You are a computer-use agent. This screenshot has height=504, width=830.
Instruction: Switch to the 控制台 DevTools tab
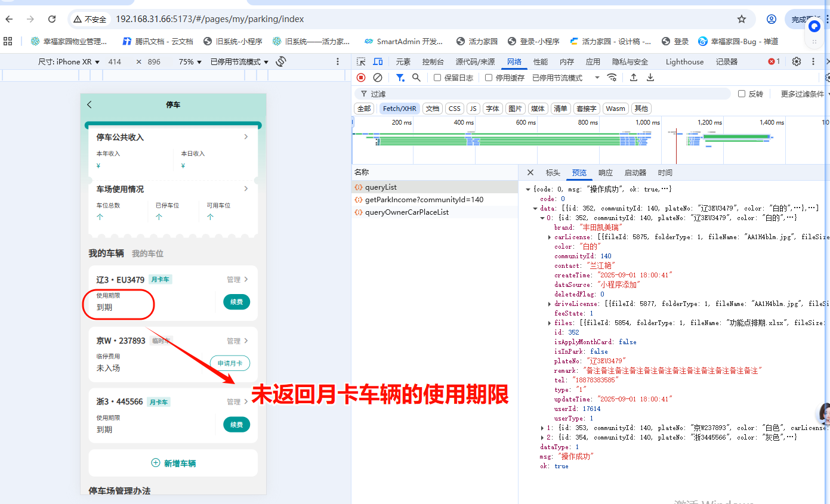(x=433, y=61)
